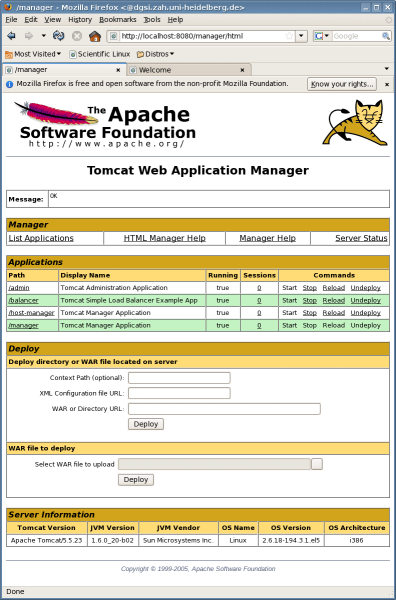
Task: Click the Stop loading icon
Action: pyautogui.click(x=77, y=36)
